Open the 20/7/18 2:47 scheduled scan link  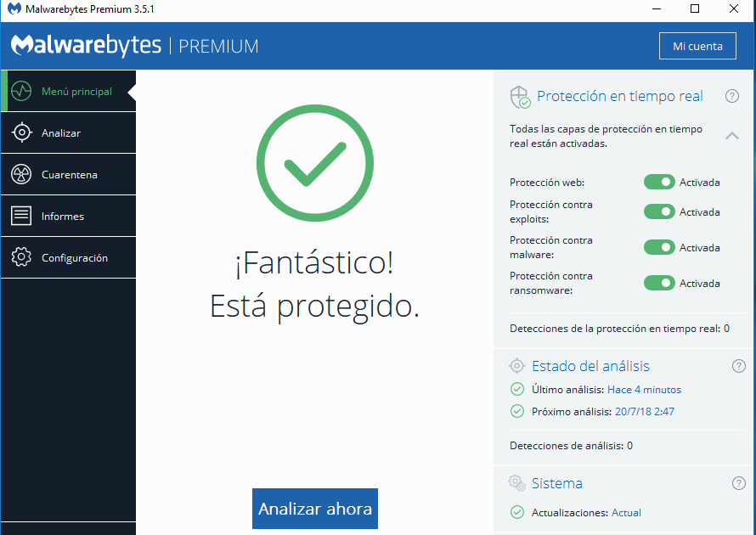tap(645, 412)
